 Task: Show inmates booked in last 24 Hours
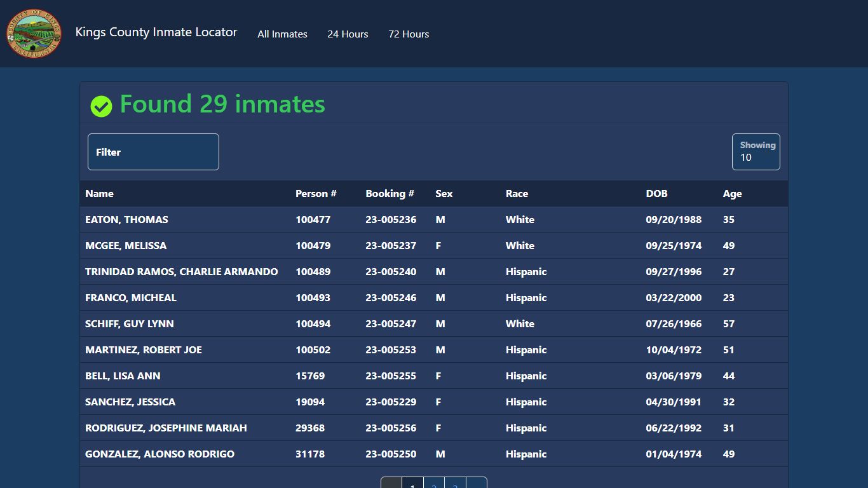click(x=348, y=34)
